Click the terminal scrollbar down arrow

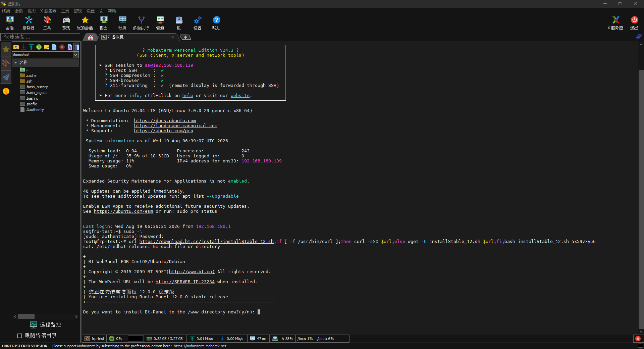tap(641, 332)
